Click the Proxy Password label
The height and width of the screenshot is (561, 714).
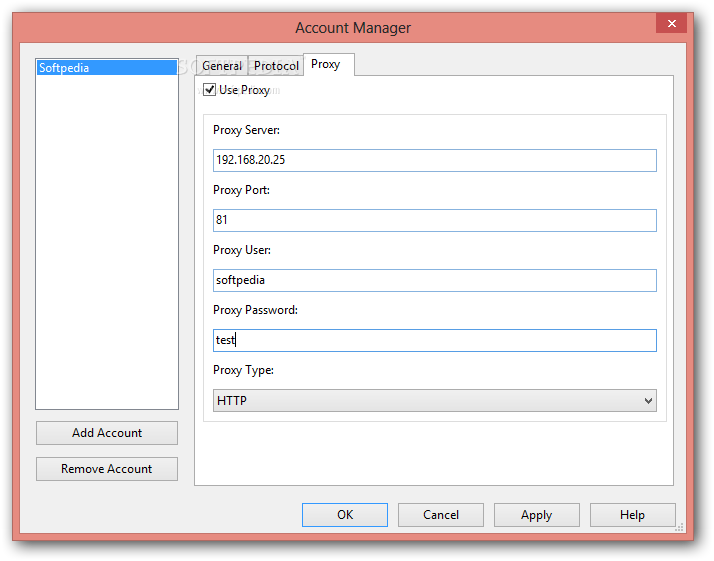tap(255, 310)
